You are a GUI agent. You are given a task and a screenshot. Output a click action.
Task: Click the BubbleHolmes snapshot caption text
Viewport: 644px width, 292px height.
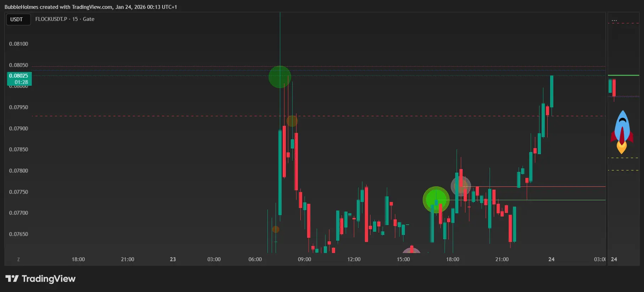tap(91, 7)
